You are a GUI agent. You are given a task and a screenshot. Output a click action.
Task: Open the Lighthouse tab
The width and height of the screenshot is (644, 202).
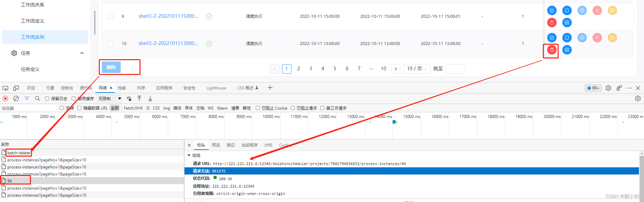(x=216, y=88)
